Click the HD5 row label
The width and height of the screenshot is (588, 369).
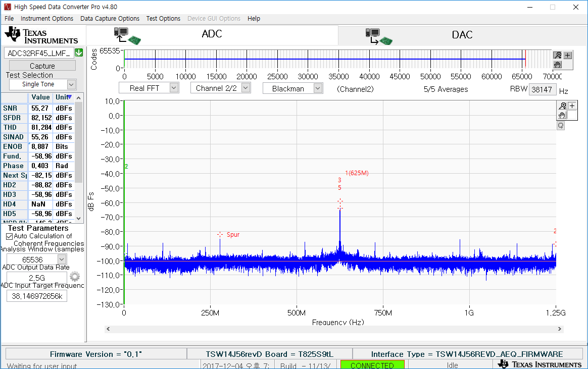tap(14, 214)
